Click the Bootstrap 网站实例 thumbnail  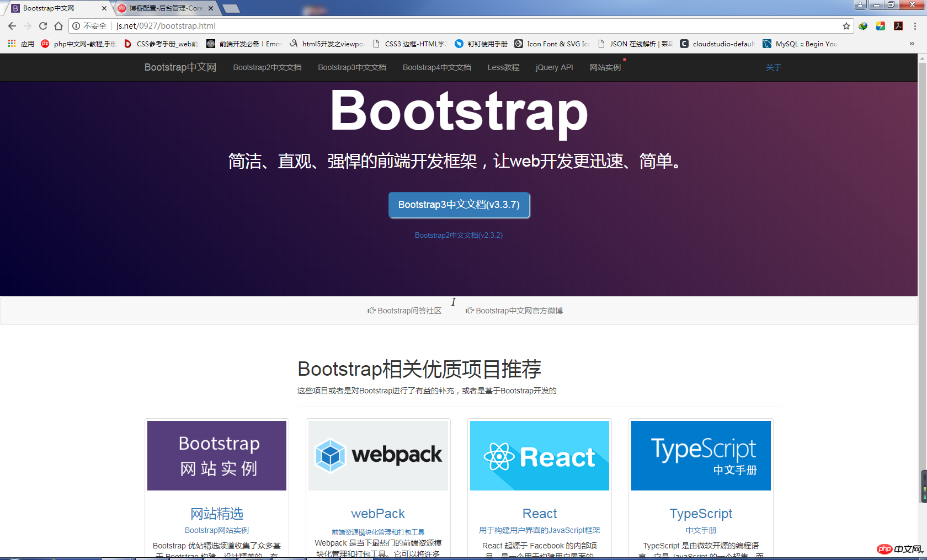217,456
